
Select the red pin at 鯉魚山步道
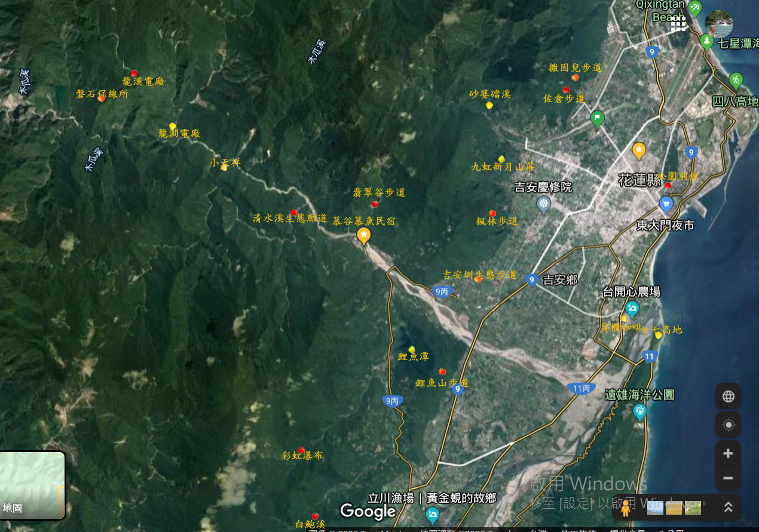point(442,371)
